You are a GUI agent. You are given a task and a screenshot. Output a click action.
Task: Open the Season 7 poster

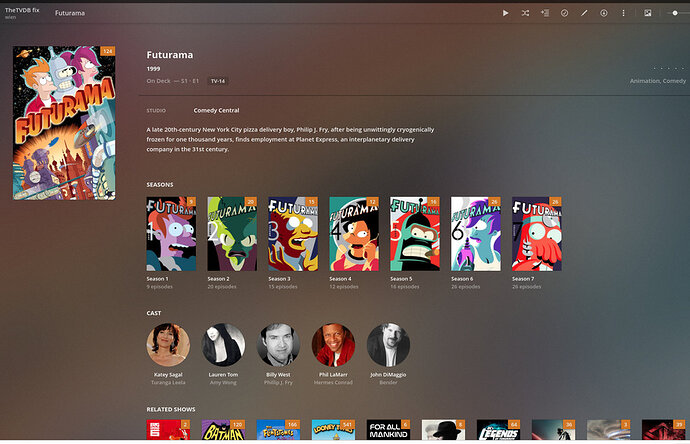[536, 234]
